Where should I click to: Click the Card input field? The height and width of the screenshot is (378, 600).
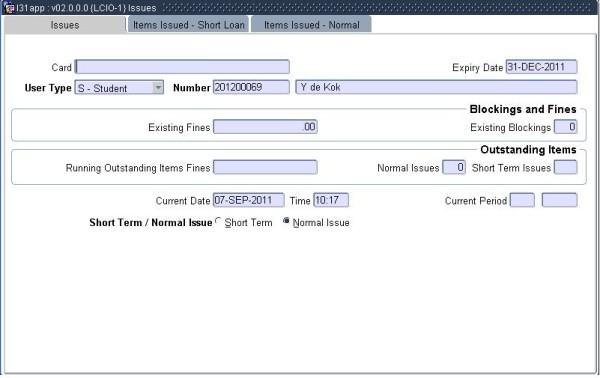(182, 67)
